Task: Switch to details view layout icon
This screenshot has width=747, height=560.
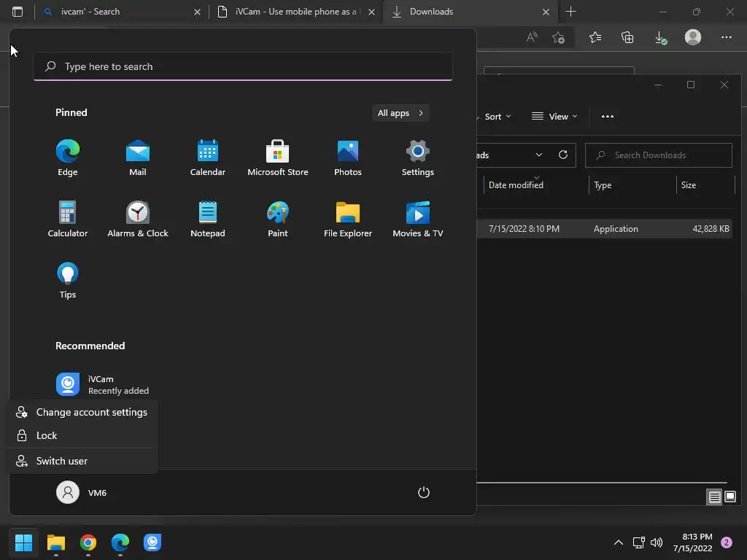Action: (x=714, y=497)
